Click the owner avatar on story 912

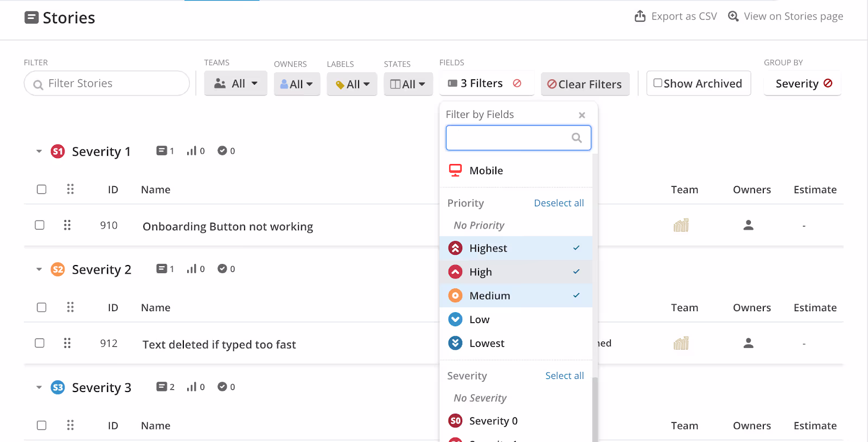tap(749, 343)
